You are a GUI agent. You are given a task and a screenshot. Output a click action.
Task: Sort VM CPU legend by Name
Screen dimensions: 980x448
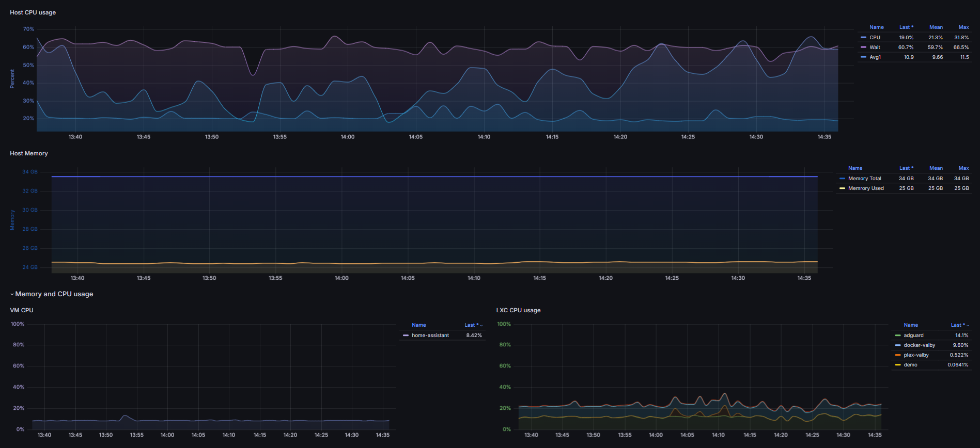[419, 325]
